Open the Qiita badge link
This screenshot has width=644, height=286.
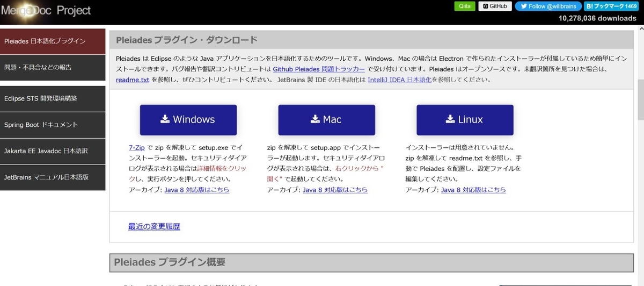(x=464, y=6)
